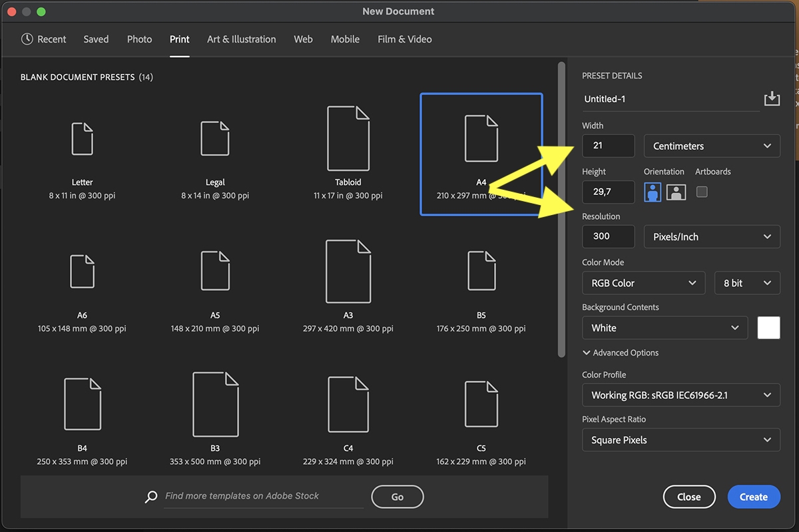Select the Letter preset document icon

coord(82,138)
